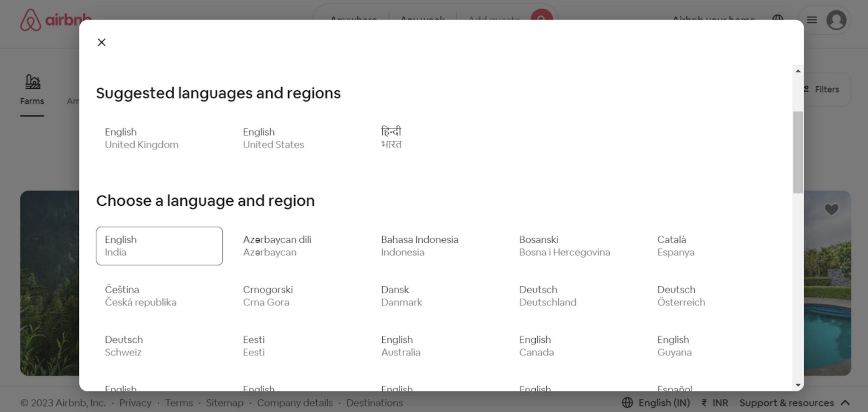
Task: Select the Deutsch Deutschland language option
Action: (548, 296)
